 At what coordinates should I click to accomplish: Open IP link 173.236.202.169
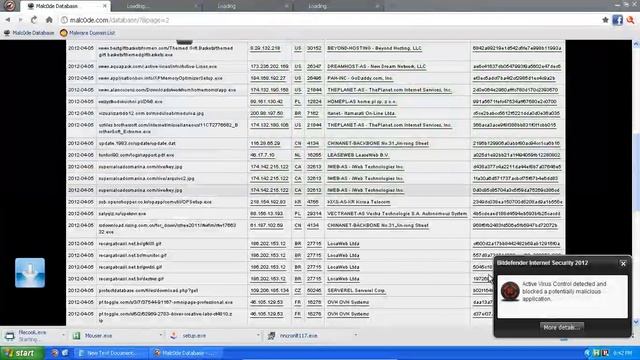point(269,66)
